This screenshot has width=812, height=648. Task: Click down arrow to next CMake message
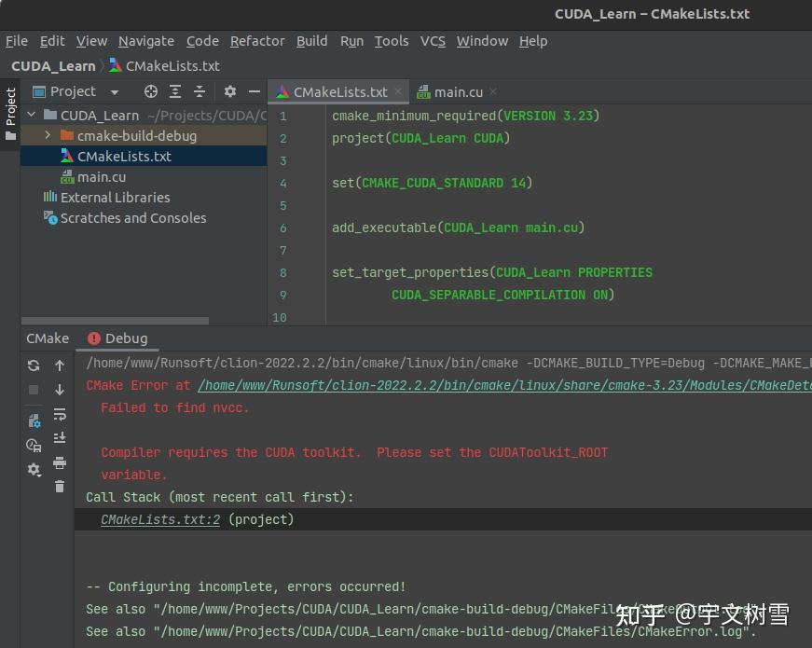[60, 390]
